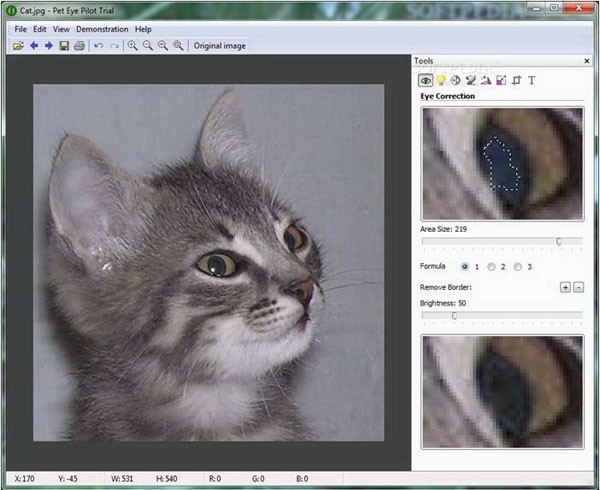600x490 pixels.
Task: Click the Original image button
Action: 218,46
